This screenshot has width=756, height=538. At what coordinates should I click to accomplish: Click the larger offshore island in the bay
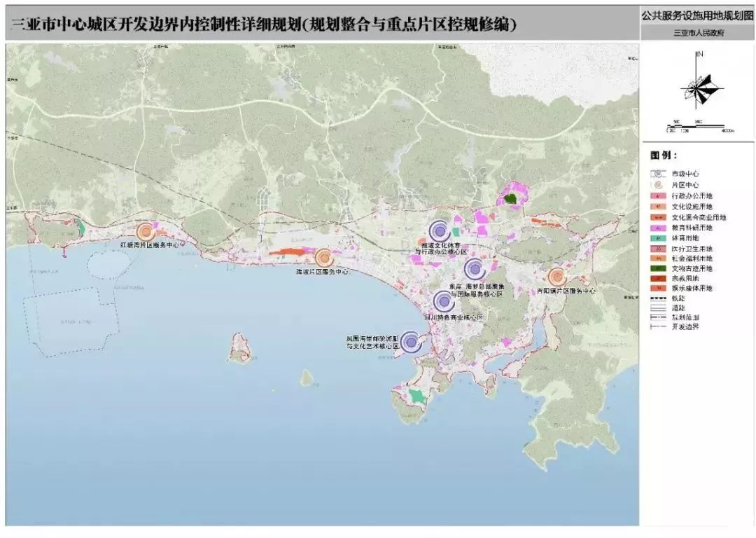240,348
